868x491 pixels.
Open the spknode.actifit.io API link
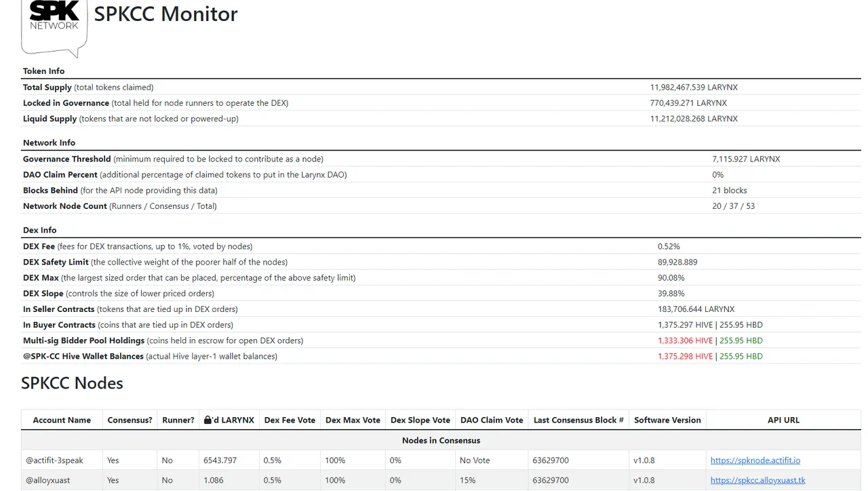[x=755, y=460]
